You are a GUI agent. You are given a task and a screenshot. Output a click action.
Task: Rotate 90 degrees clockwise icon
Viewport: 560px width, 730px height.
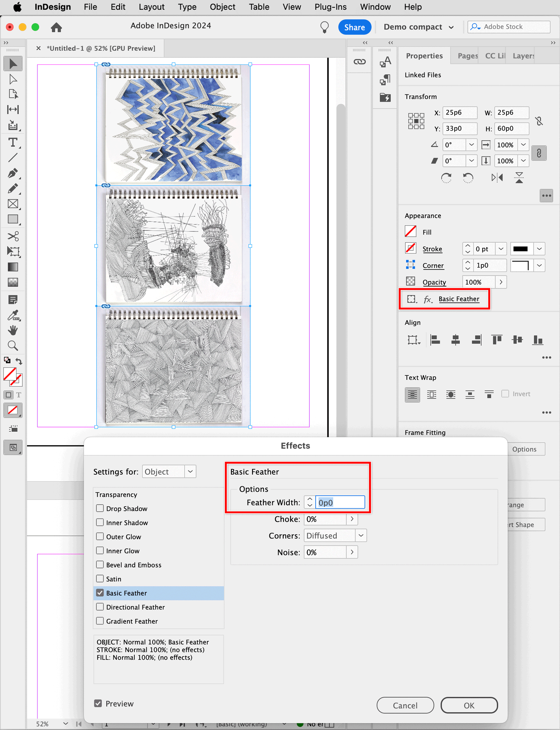(x=446, y=178)
